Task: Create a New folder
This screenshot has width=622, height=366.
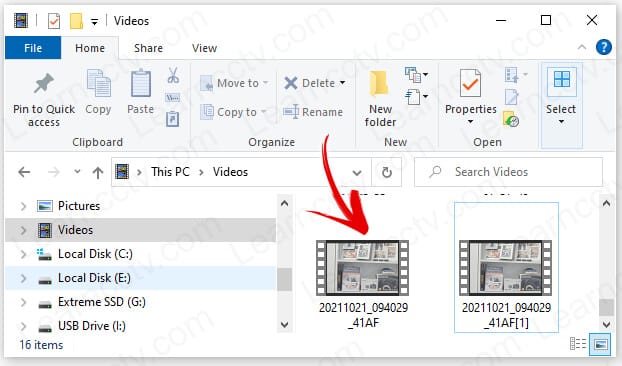Action: pyautogui.click(x=380, y=98)
